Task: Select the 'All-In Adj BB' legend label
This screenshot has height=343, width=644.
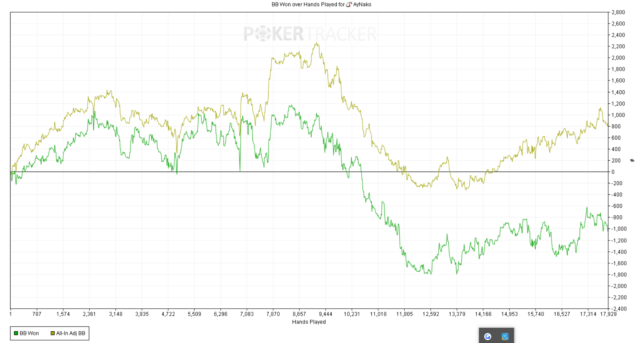Action: pos(71,333)
